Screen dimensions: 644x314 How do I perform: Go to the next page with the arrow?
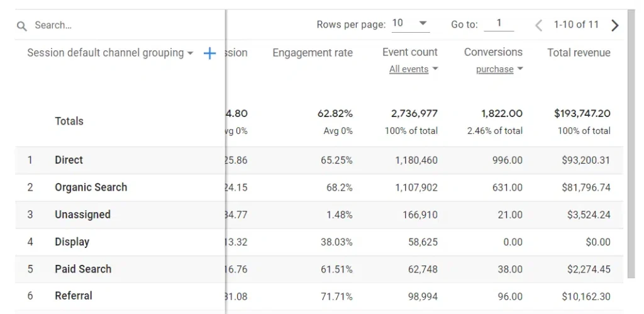click(615, 25)
